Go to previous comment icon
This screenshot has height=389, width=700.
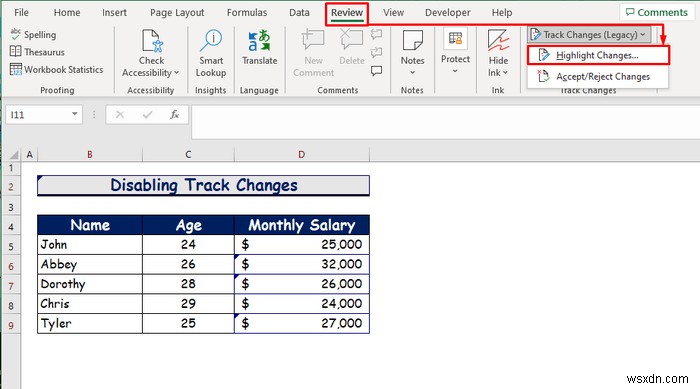(x=376, y=34)
